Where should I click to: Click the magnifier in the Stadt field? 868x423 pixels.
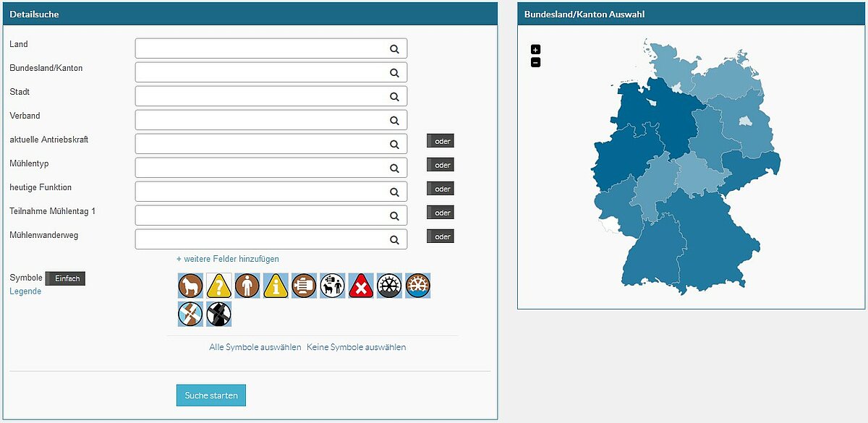click(x=395, y=97)
